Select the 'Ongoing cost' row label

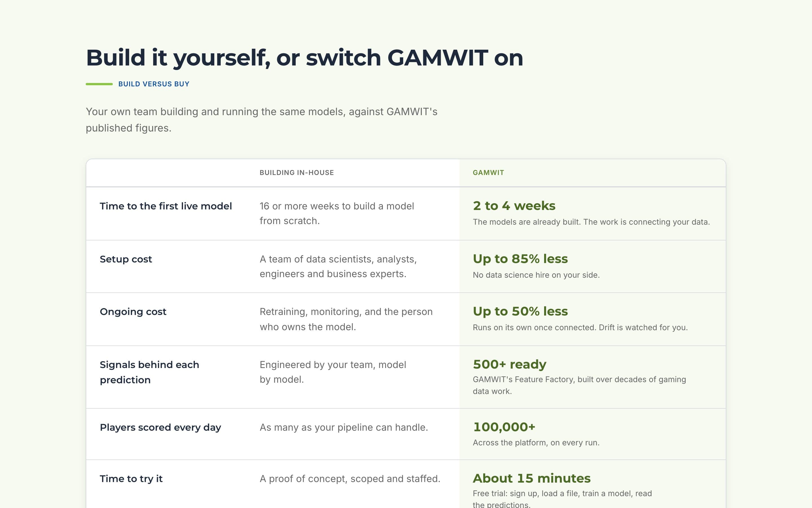click(133, 312)
